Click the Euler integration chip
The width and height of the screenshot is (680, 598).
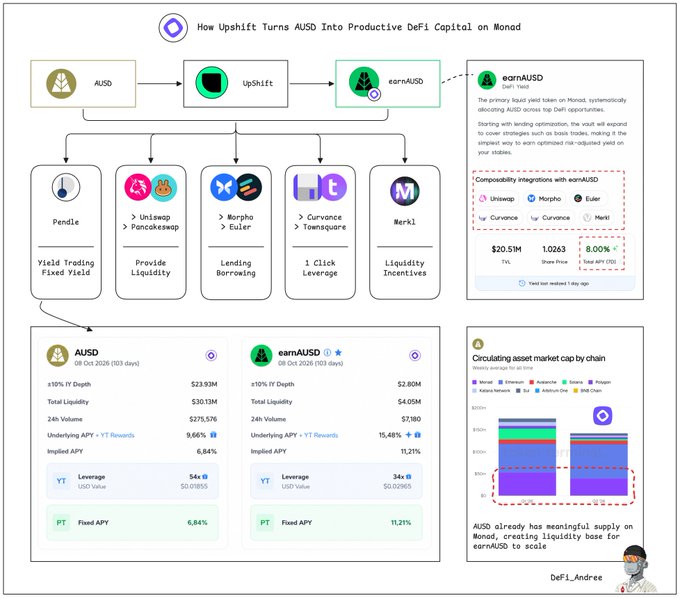coord(588,199)
